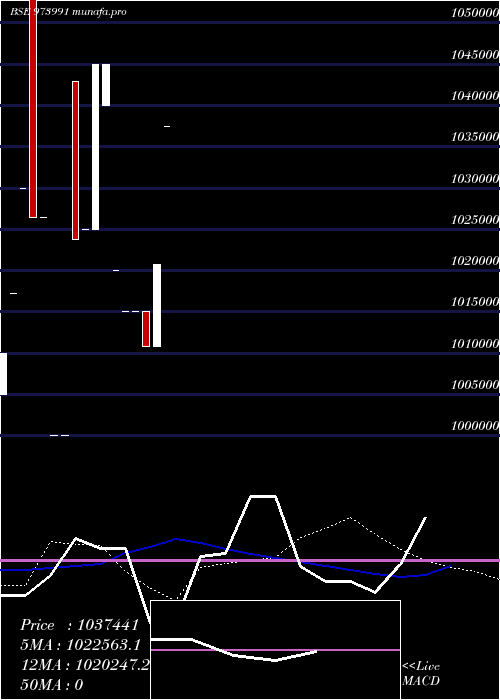This screenshot has height=700, width=500.
Task: Select the 1025000 price axis label
Action: [x=475, y=220]
